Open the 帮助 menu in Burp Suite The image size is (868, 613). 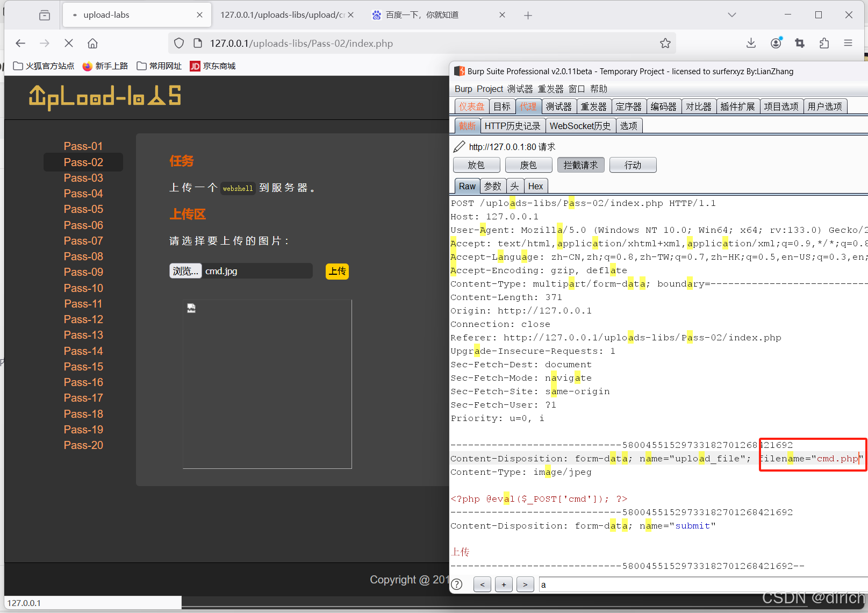[x=598, y=89]
